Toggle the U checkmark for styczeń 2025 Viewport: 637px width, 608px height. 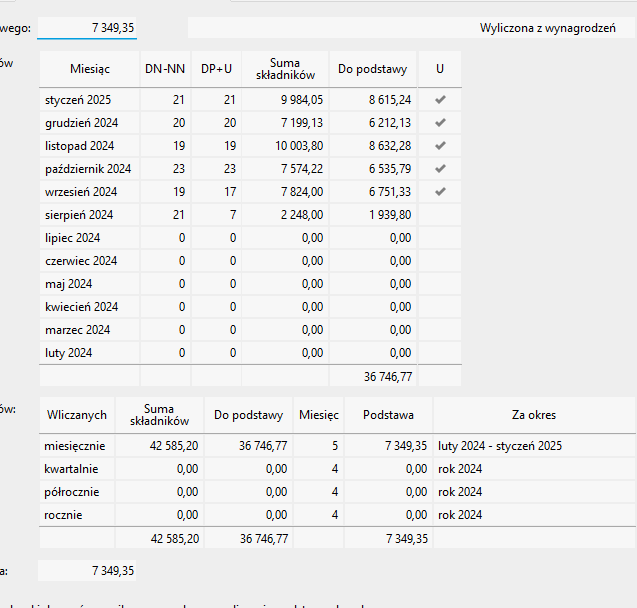[x=440, y=100]
